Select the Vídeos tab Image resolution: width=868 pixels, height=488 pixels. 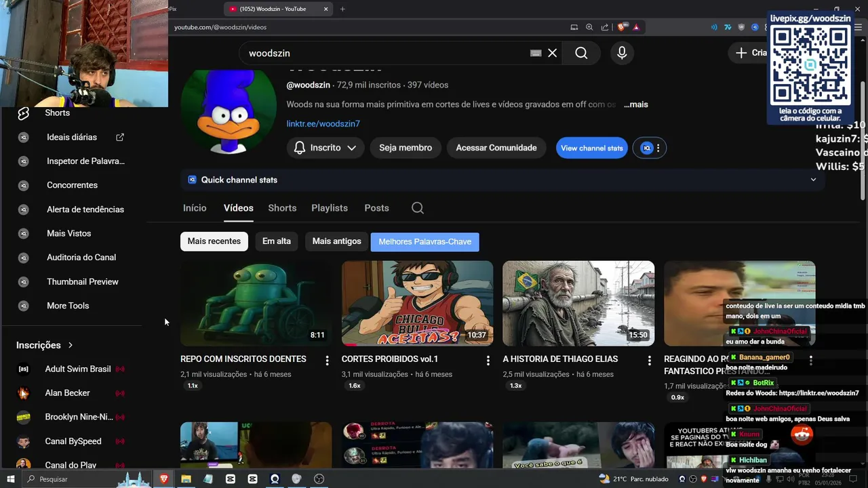(x=239, y=208)
